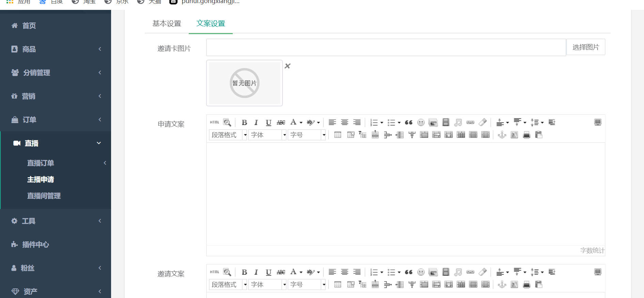Viewport: 644px width, 298px height.
Task: Click the 邀请卡图片 text input field
Action: [386, 47]
